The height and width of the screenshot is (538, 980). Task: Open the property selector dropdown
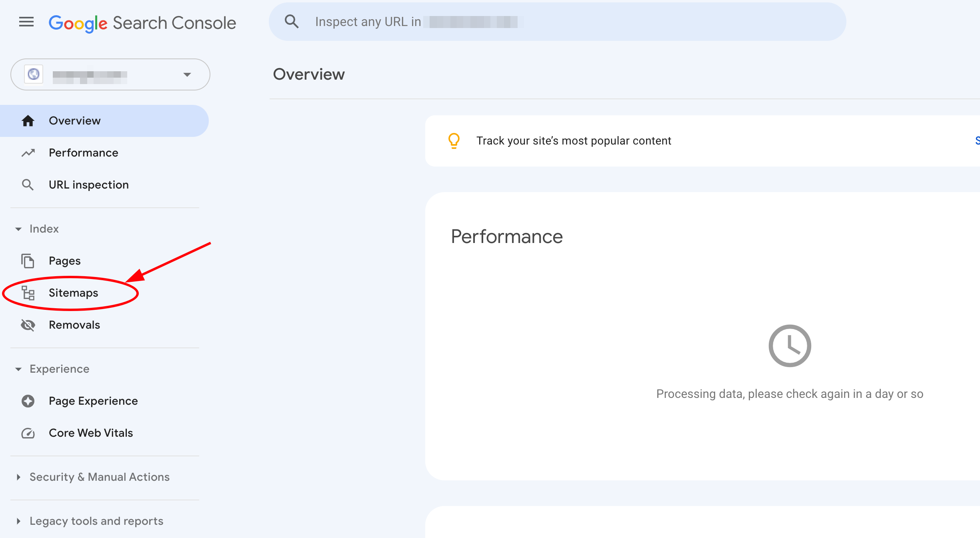(186, 74)
